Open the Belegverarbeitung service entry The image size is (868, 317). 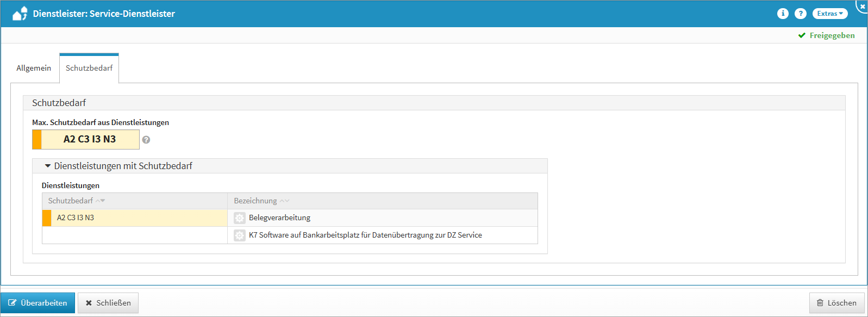point(279,218)
